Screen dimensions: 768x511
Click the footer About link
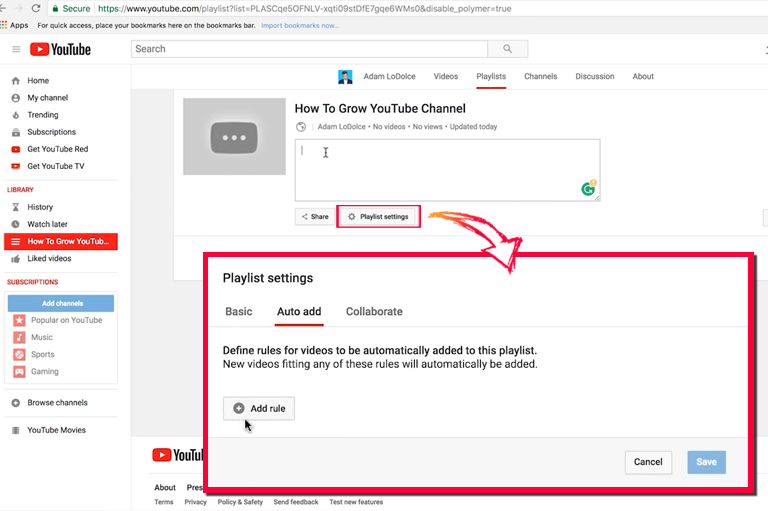pyautogui.click(x=165, y=487)
